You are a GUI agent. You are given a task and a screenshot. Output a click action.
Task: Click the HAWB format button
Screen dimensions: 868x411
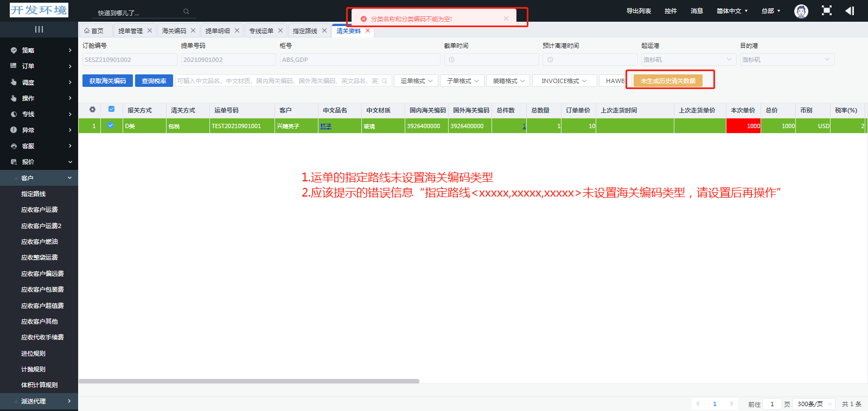tap(615, 81)
